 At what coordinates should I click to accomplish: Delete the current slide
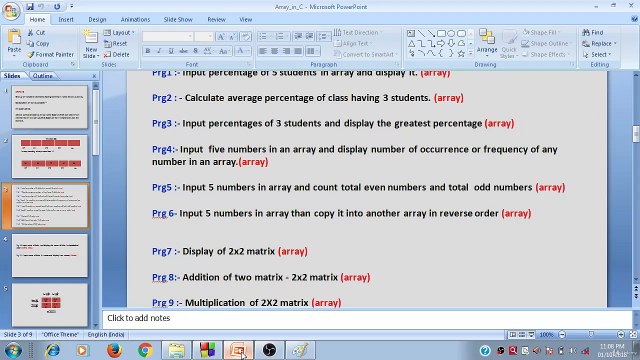tap(117, 54)
